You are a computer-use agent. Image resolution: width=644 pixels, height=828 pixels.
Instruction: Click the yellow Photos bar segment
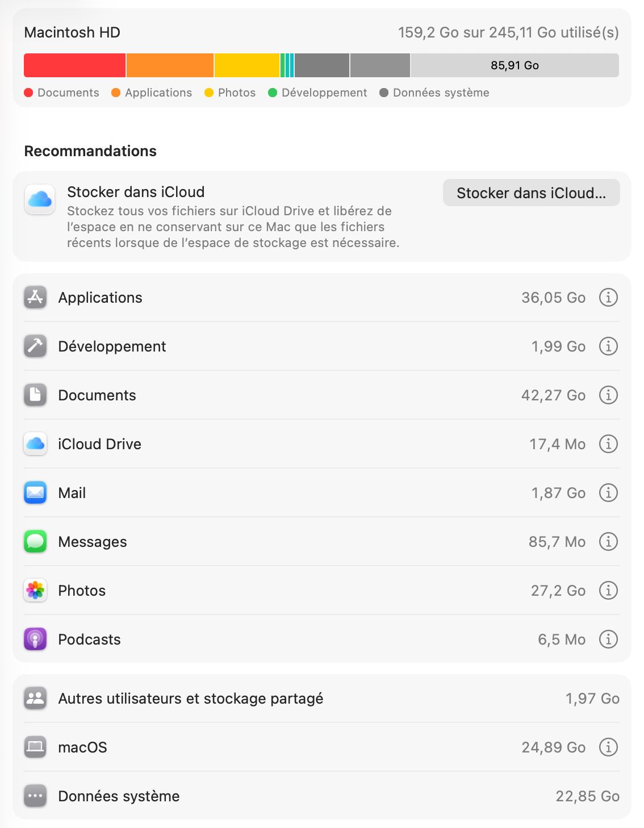pos(247,65)
